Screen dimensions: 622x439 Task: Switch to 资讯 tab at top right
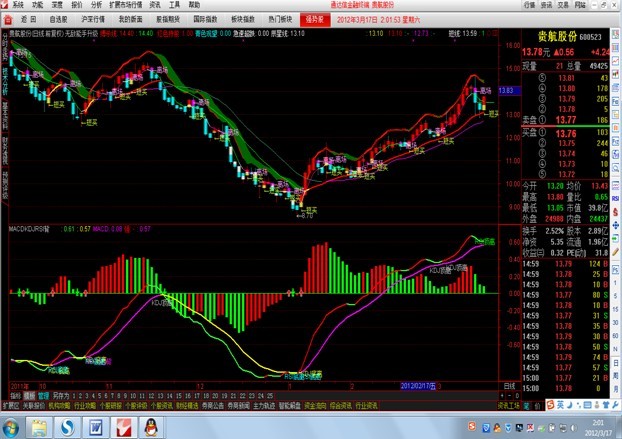[546, 5]
